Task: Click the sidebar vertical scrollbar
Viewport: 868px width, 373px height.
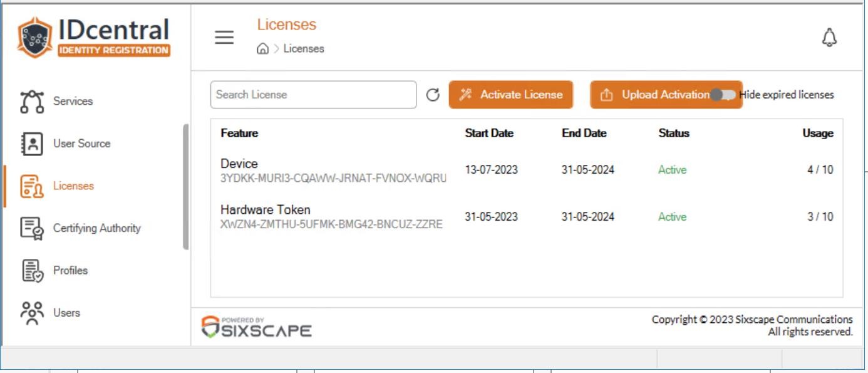Action: pos(186,187)
